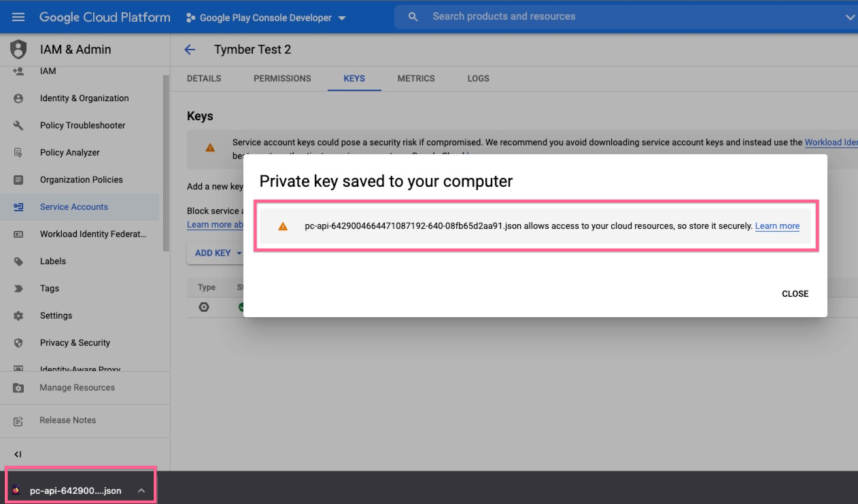Viewport: 858px width, 504px height.
Task: Switch to the METRICS tab
Action: click(416, 79)
